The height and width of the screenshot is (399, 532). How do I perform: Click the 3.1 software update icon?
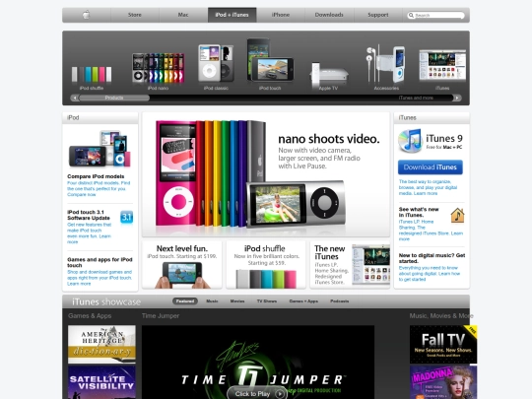pyautogui.click(x=126, y=217)
